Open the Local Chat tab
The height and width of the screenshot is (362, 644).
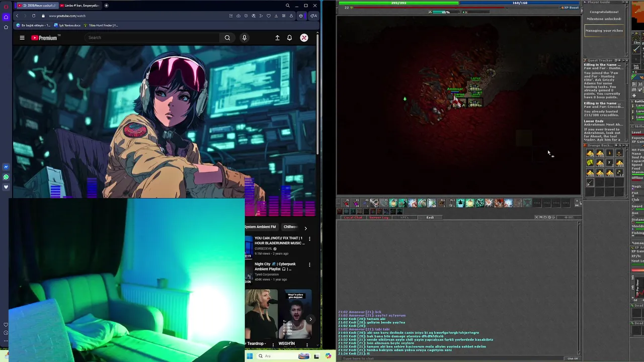coord(353,217)
